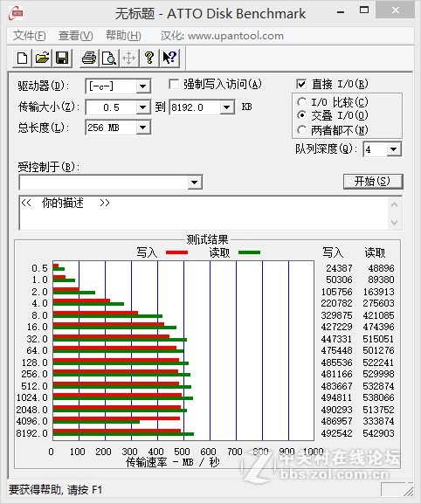Click the green read bar for 4096.0
This screenshot has height=504, width=421.
(x=96, y=422)
